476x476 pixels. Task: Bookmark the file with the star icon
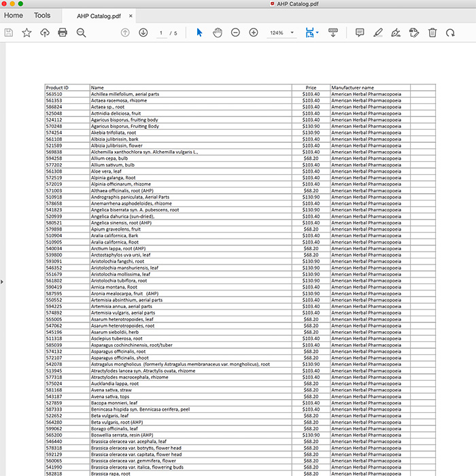click(x=27, y=33)
